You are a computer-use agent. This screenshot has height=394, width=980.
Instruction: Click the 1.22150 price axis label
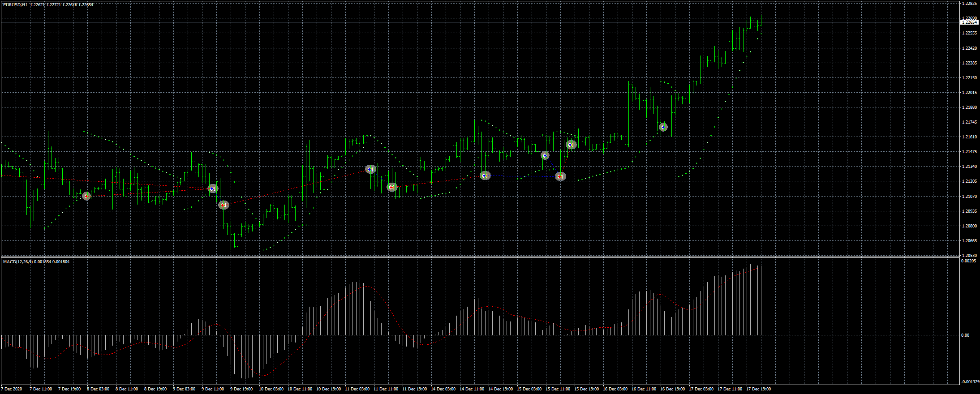(x=970, y=78)
